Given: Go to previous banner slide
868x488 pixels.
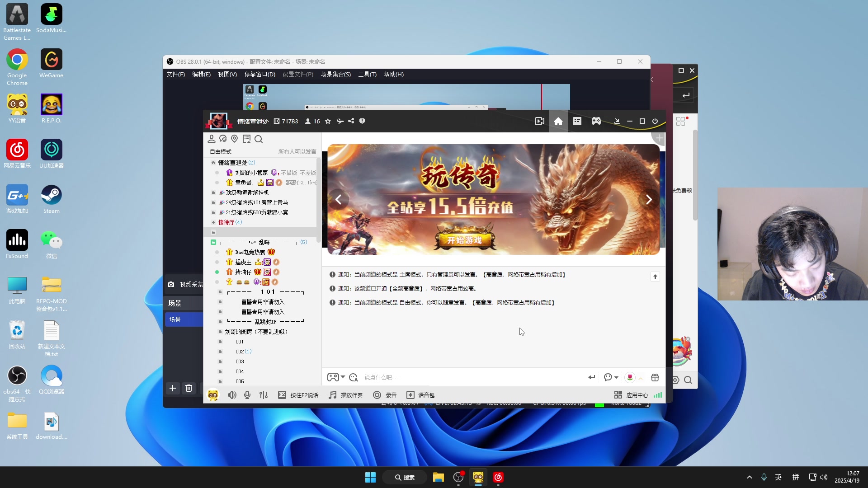Looking at the screenshot, I should coord(339,199).
